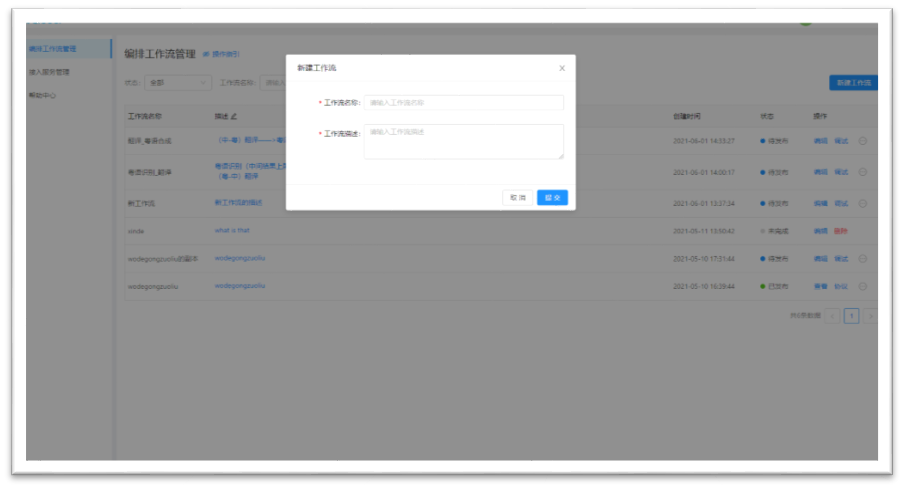
Task: Click the 未完成 status in xinde row
Action: (x=774, y=231)
